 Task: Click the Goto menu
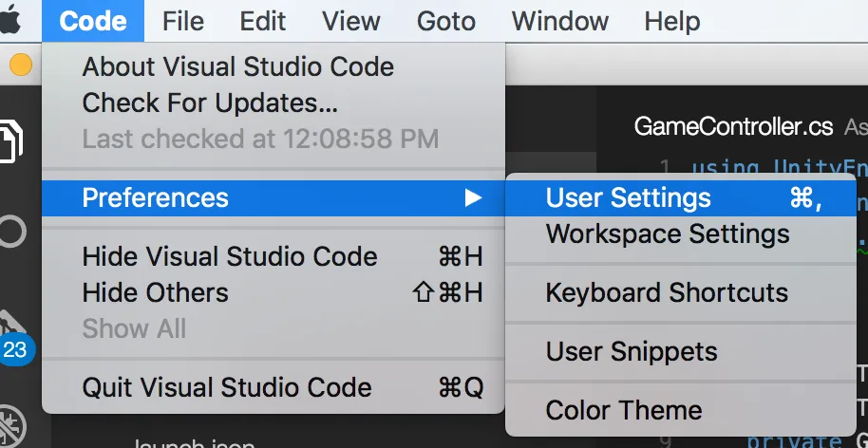[445, 21]
